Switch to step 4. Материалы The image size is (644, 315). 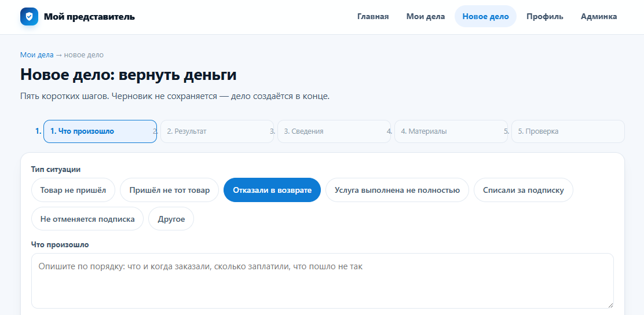click(x=451, y=131)
